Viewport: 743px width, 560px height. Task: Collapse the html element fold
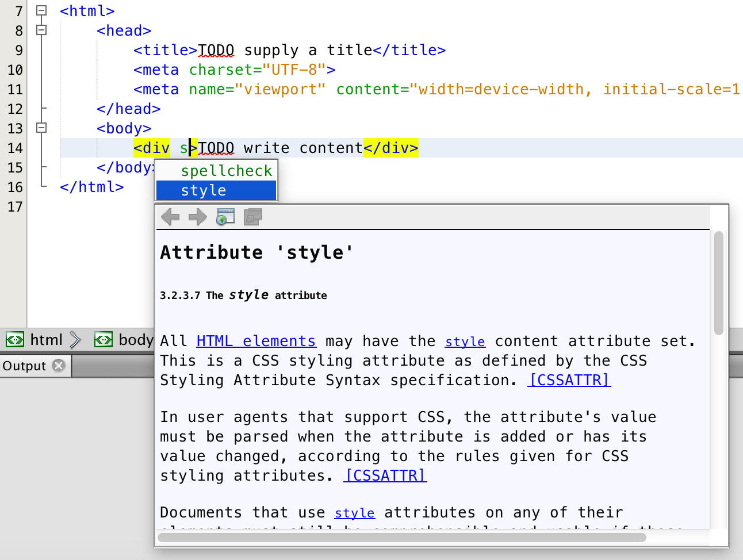tap(41, 10)
